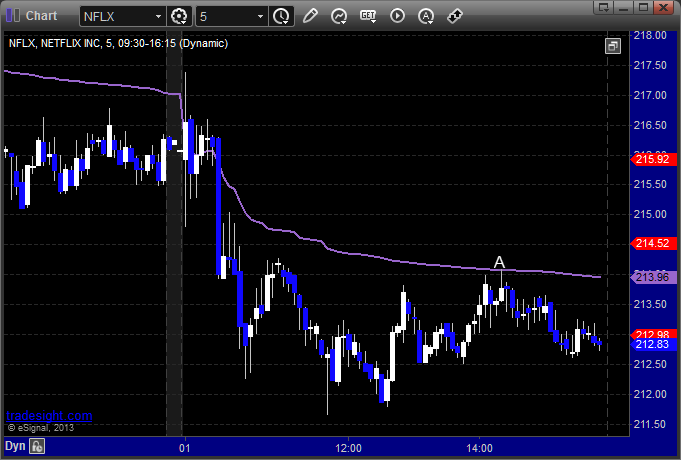Click the 211.50 price axis label

(x=650, y=424)
